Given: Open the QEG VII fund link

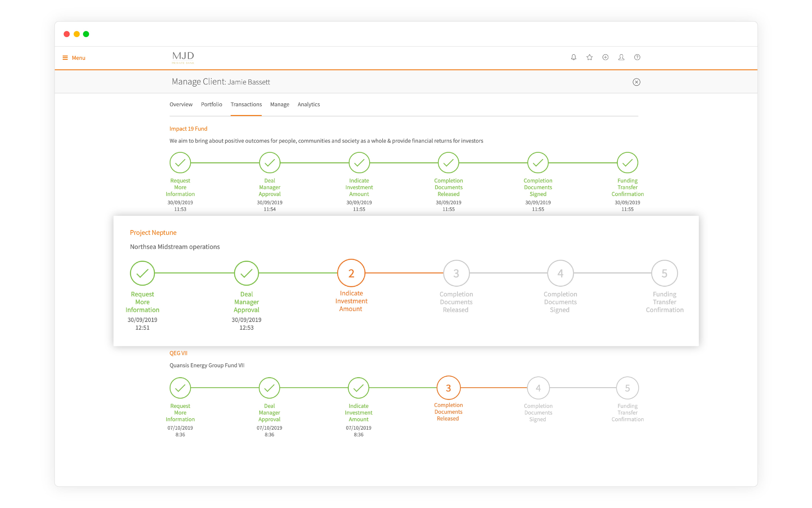Looking at the screenshot, I should point(178,353).
